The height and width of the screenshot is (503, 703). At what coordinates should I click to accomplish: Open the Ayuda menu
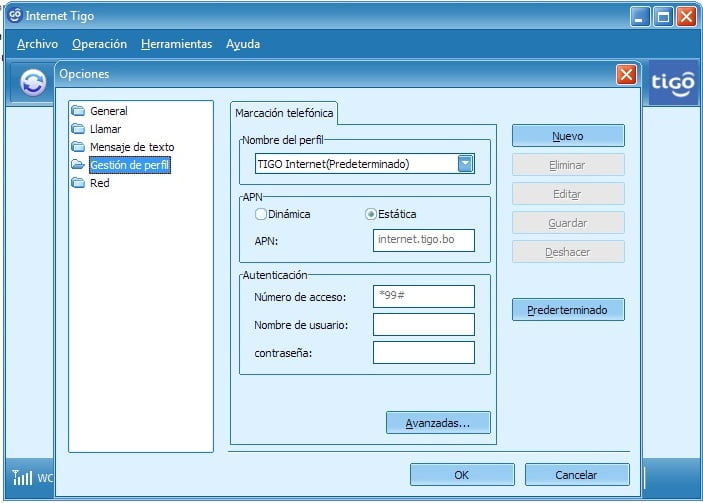pos(243,44)
